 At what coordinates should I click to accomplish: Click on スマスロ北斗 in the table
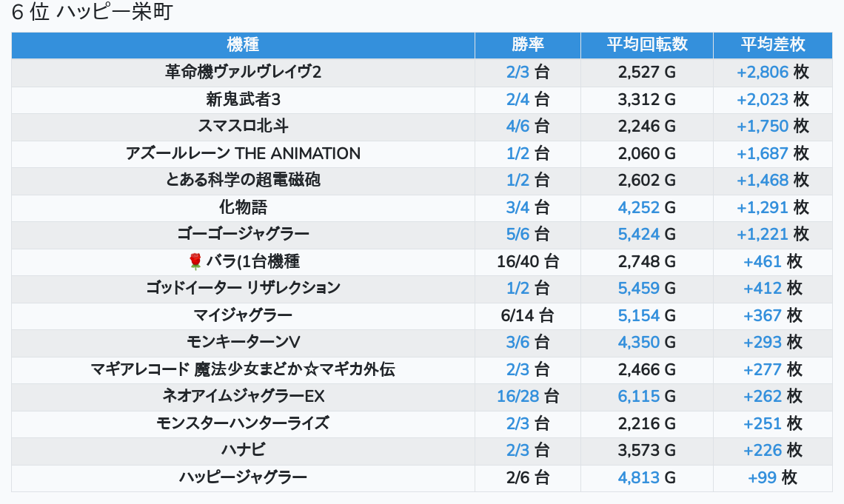pos(243,127)
